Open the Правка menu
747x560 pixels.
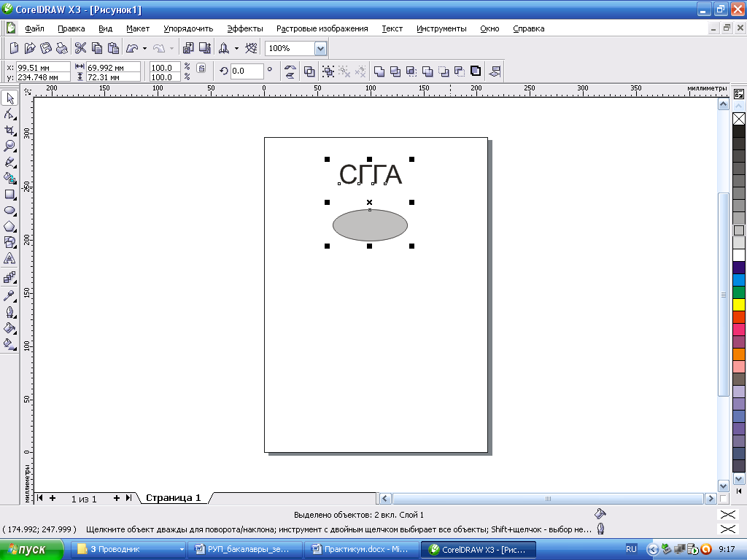[71, 28]
